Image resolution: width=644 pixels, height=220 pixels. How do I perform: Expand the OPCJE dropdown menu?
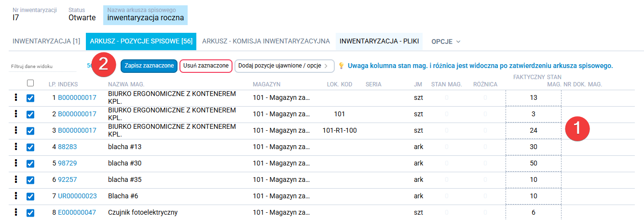coord(446,41)
